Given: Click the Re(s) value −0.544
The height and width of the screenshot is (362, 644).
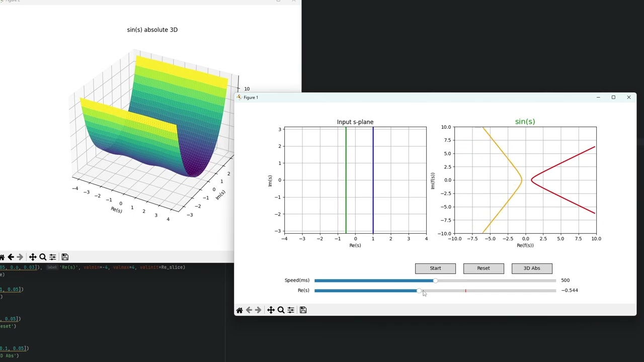Looking at the screenshot, I should pos(570,291).
